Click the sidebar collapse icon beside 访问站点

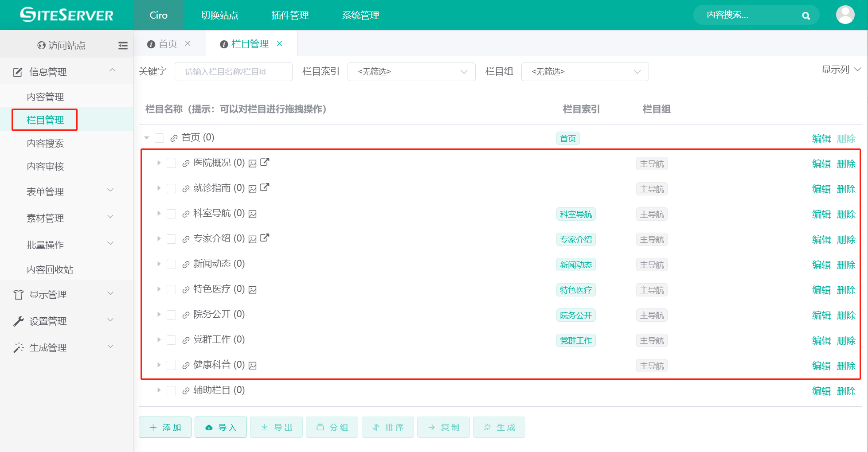(x=123, y=45)
